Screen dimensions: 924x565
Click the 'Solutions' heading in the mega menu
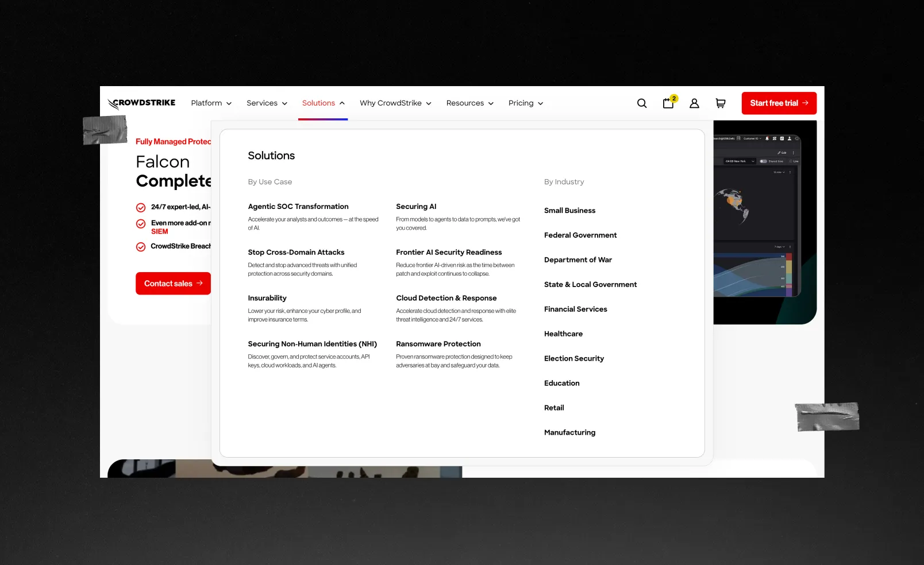click(271, 156)
